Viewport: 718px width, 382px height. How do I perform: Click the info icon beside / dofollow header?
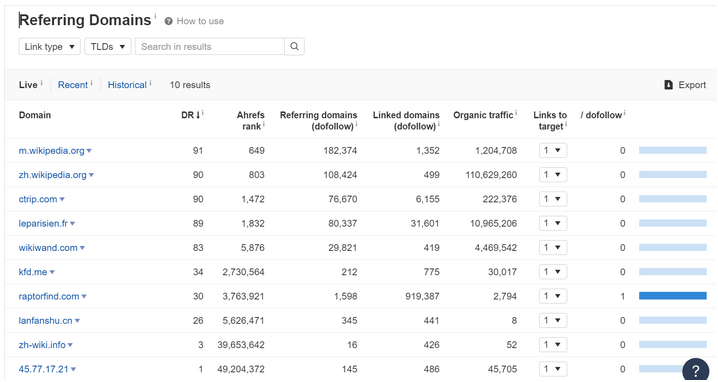point(624,113)
